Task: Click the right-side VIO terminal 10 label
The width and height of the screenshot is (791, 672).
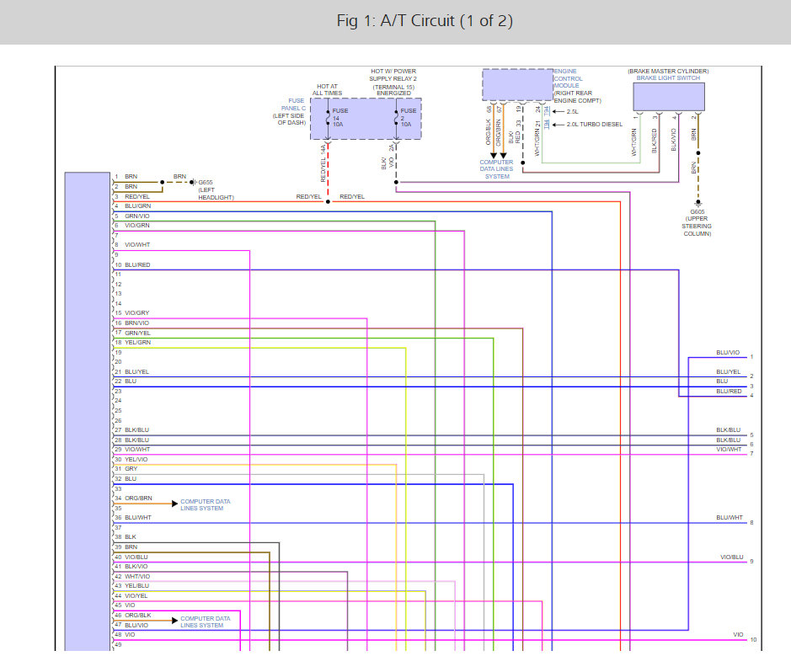Action: tap(738, 635)
